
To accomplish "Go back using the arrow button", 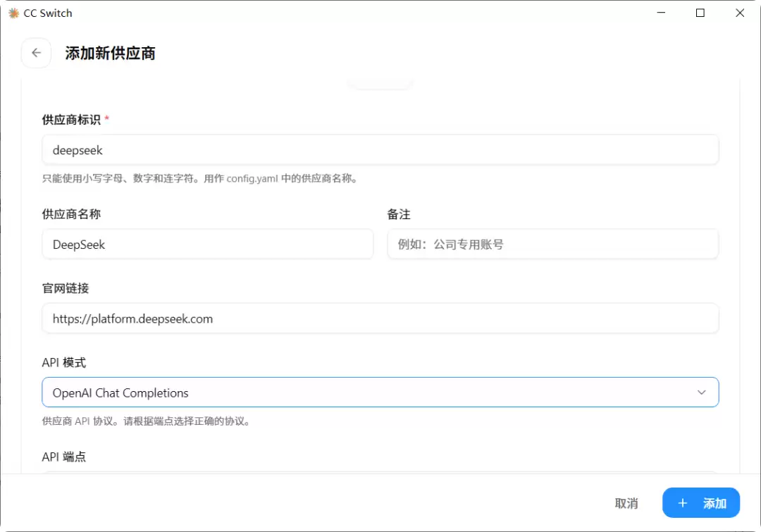I will click(37, 53).
